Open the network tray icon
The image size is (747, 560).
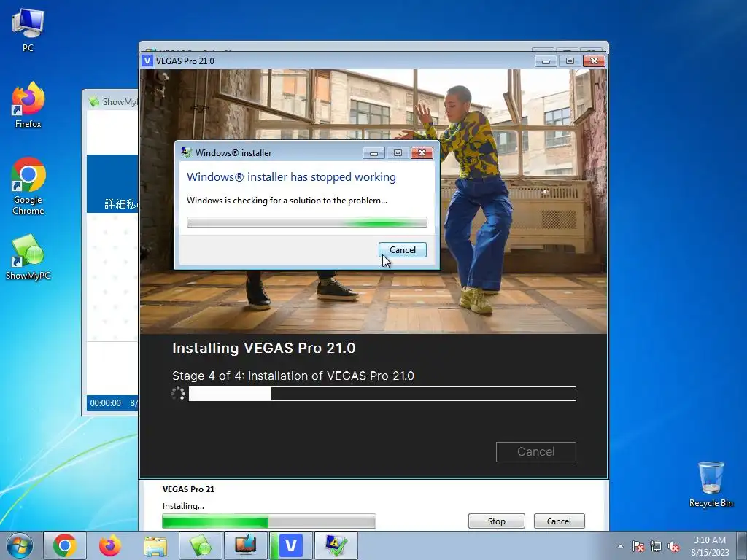click(x=656, y=546)
